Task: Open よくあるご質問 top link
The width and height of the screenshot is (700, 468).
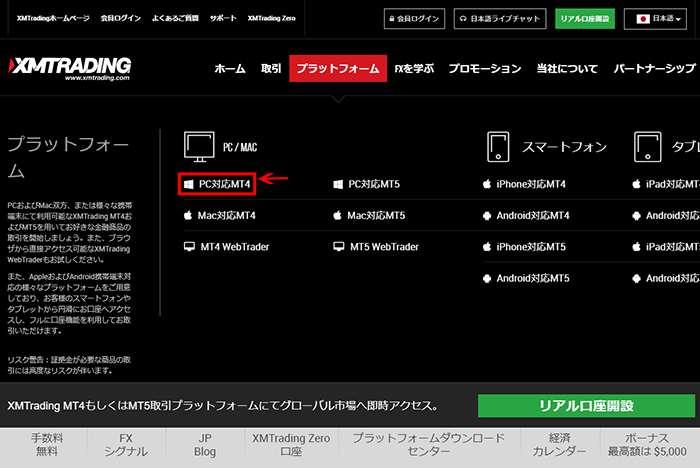Action: [x=175, y=18]
